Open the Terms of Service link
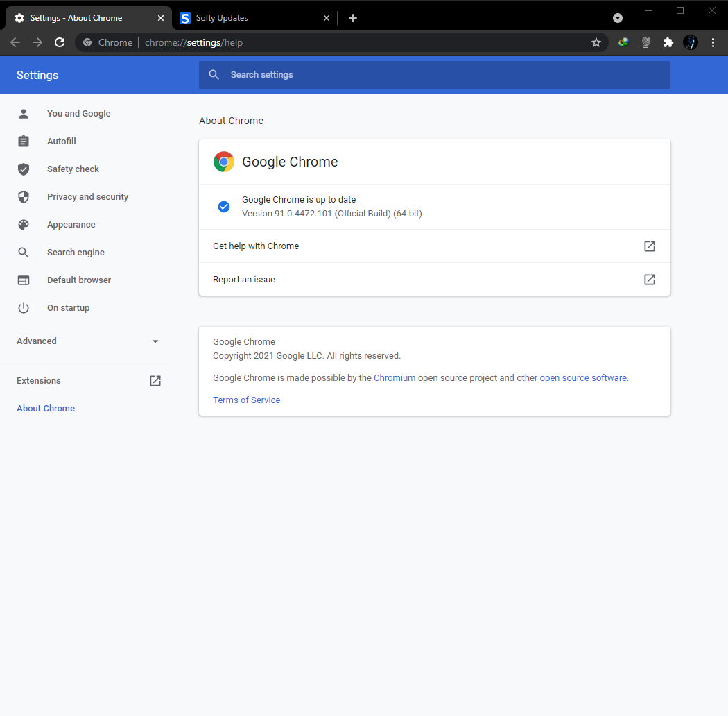The height and width of the screenshot is (716, 728). point(247,400)
